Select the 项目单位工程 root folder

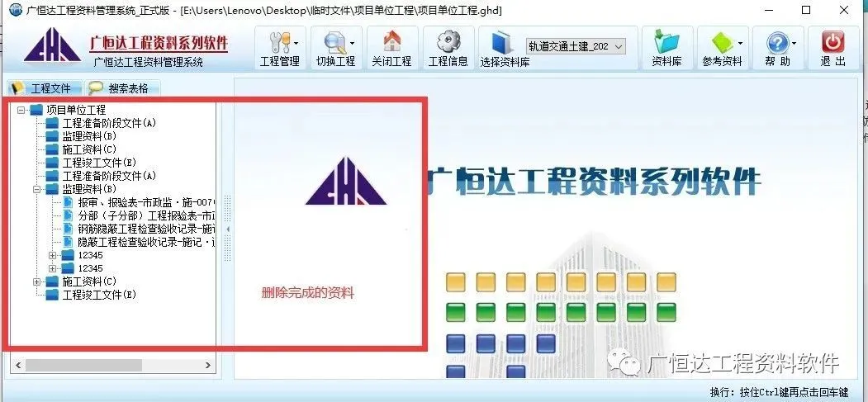(x=69, y=110)
